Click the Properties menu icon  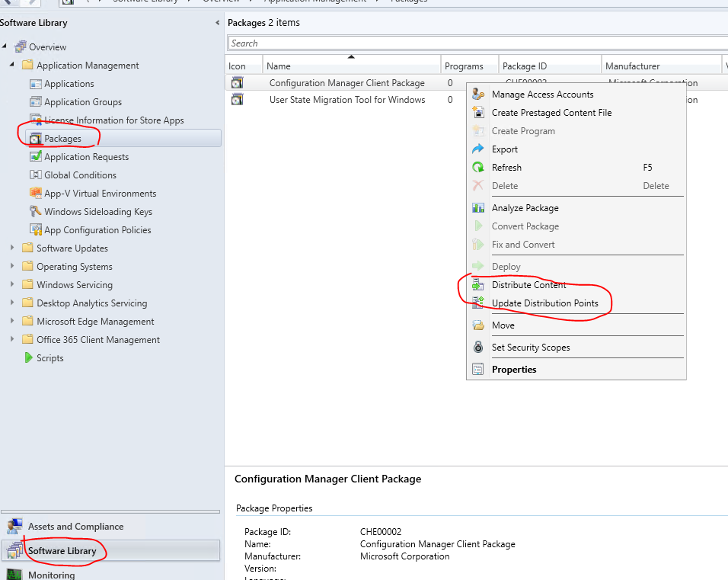tap(478, 370)
